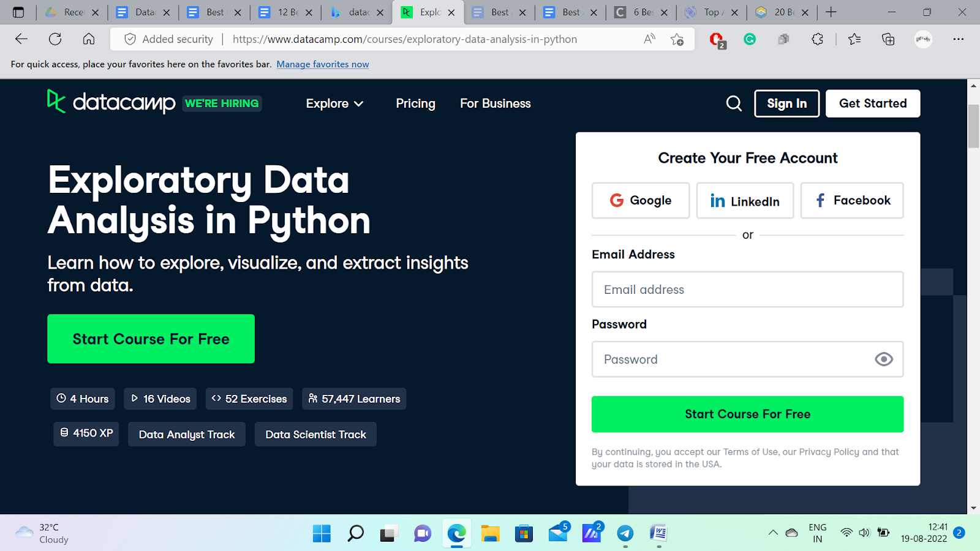Open the Extensions puzzle icon
The image size is (980, 551).
817,39
